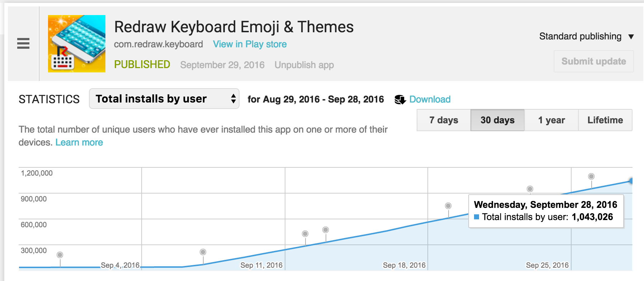Click the blue data point at chart's right end

pyautogui.click(x=631, y=181)
